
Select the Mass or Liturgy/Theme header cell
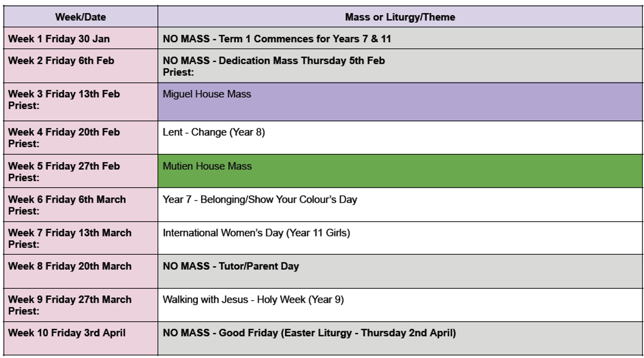[400, 17]
